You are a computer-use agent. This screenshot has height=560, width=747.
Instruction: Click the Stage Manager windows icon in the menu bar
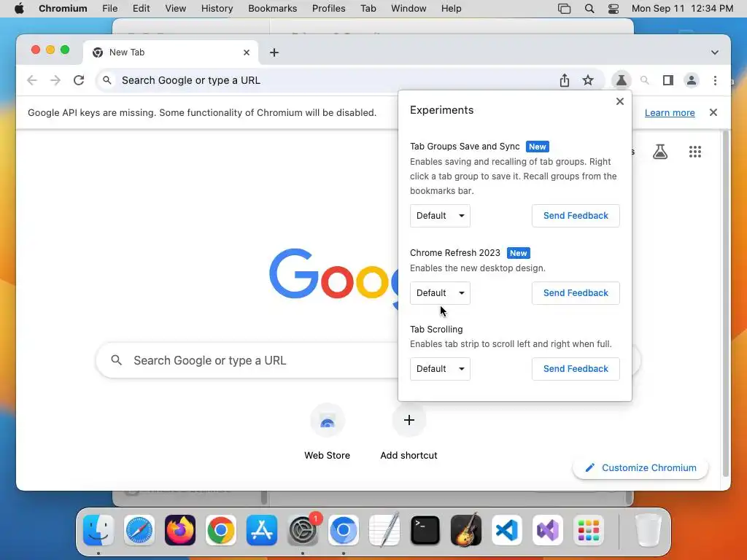coord(564,9)
